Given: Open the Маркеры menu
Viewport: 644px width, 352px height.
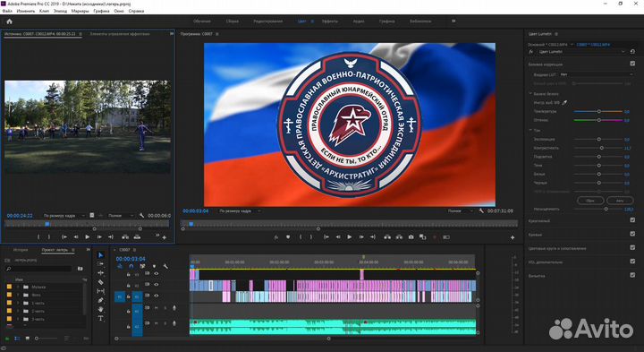Looking at the screenshot, I should (80, 12).
